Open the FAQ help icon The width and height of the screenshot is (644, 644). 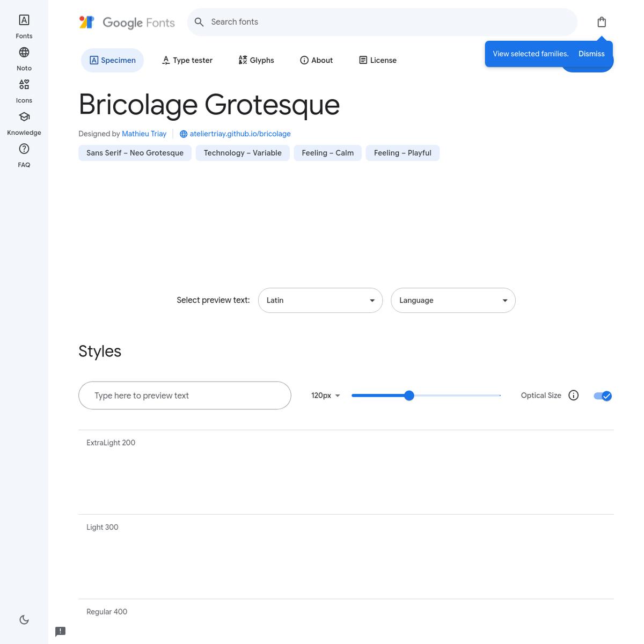coord(24,149)
